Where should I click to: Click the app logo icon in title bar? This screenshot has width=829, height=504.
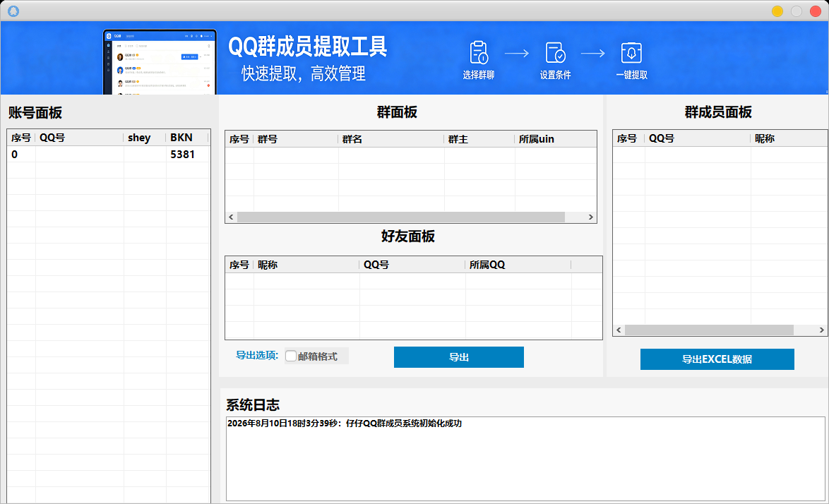click(x=13, y=11)
